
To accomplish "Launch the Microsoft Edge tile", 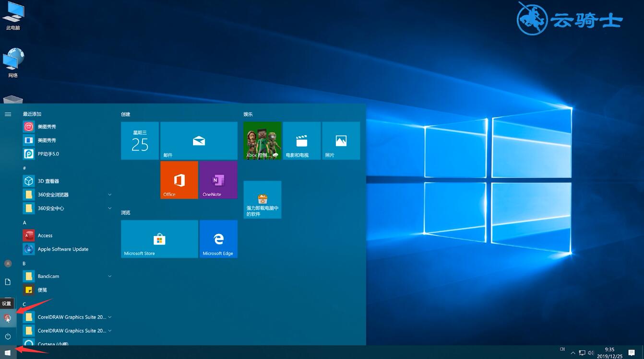I will (x=218, y=239).
